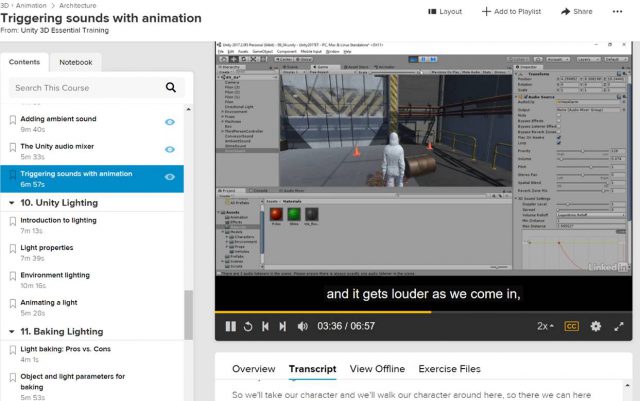The height and width of the screenshot is (401, 640).
Task: Click Add to Playlist
Action: (511, 11)
